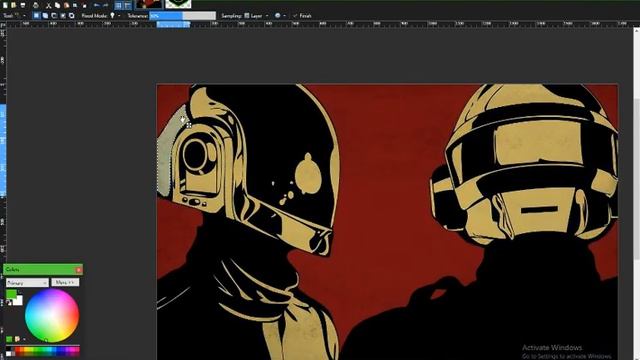Close the Colors panel
The width and height of the screenshot is (640, 360).
click(x=79, y=270)
